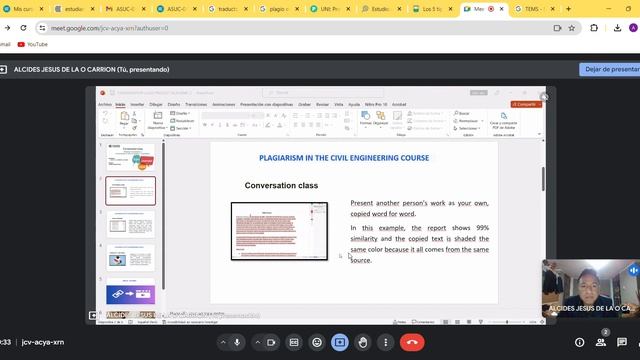Open emoji reactions in Meet
640x360 pixels.
pyautogui.click(x=317, y=342)
